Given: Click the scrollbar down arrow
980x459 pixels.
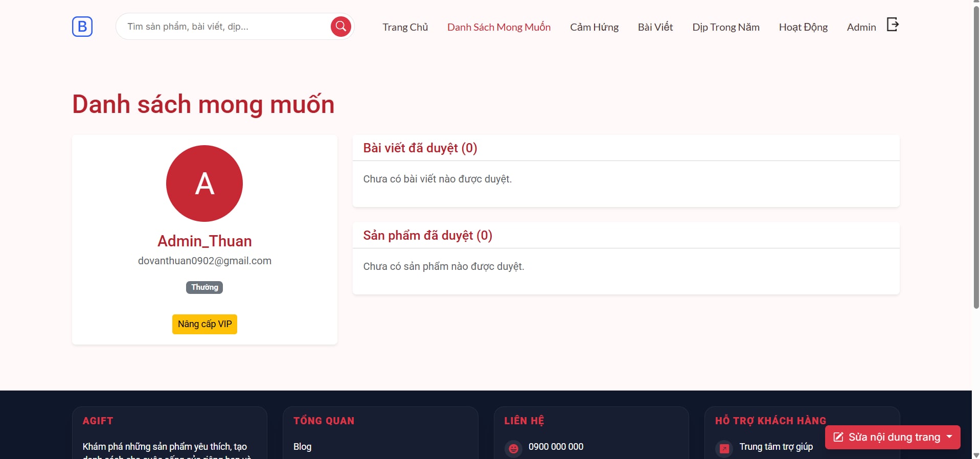Looking at the screenshot, I should (976, 455).
